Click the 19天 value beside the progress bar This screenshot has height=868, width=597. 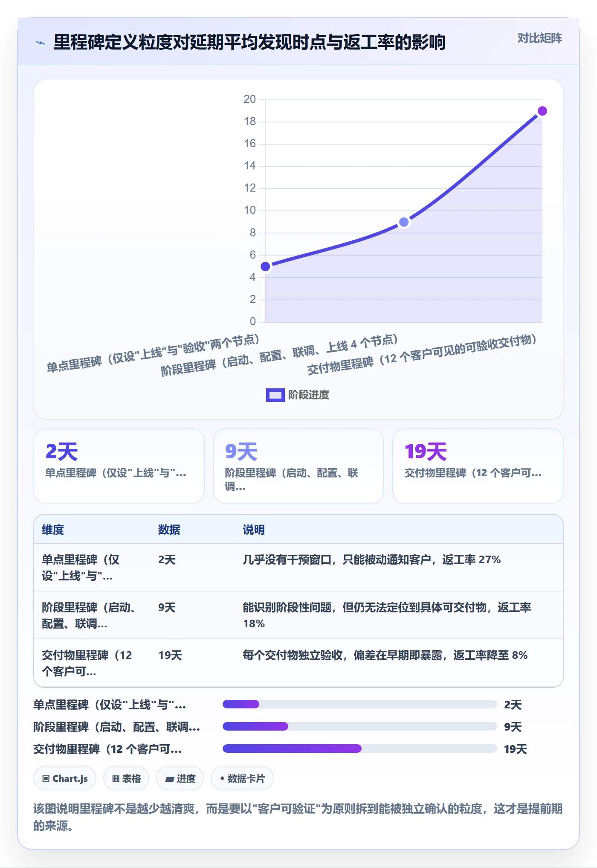coord(516,749)
